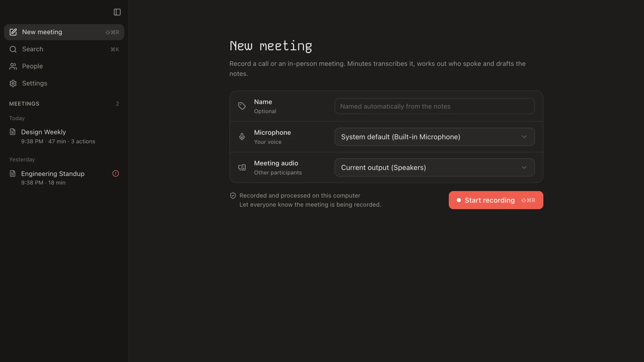
Task: Collapse the sidebar with the panel icon
Action: (x=117, y=12)
